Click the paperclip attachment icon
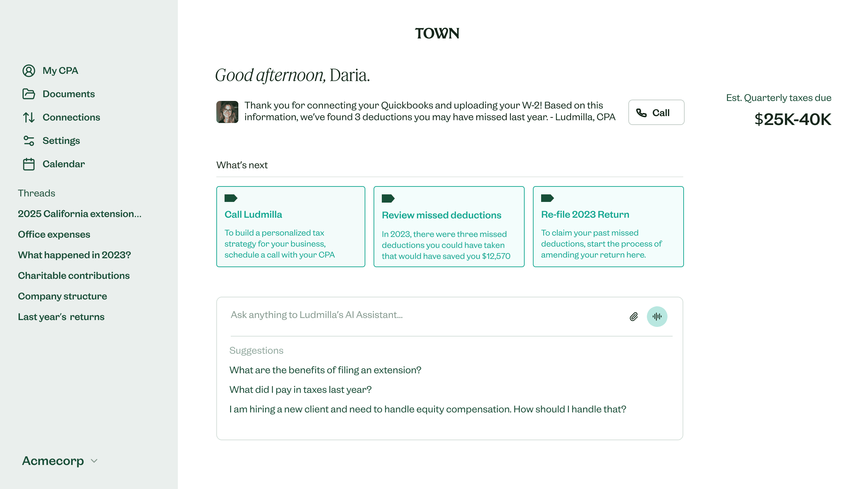 [x=633, y=317]
